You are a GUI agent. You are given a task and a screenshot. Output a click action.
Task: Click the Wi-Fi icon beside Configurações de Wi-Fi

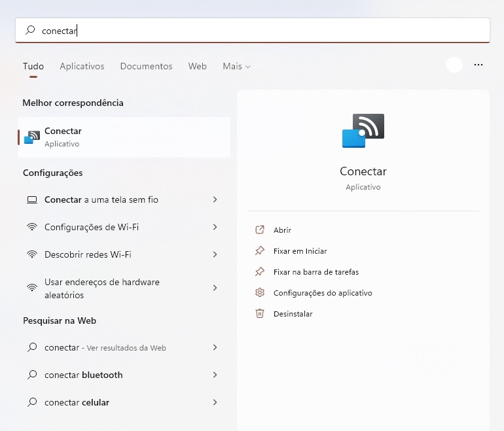click(32, 227)
